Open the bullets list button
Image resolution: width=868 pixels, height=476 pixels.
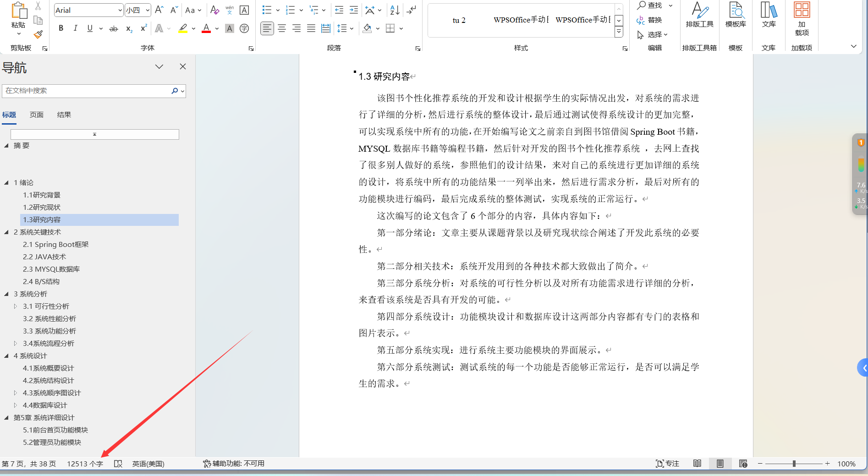(267, 10)
